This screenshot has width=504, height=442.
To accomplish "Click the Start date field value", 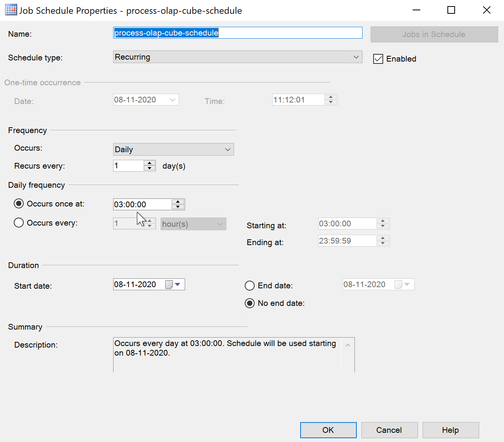I will click(x=135, y=284).
